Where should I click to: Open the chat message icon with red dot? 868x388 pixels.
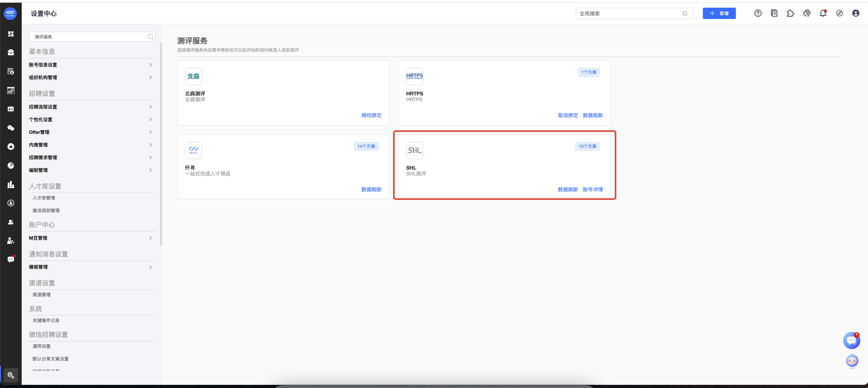tap(11, 260)
